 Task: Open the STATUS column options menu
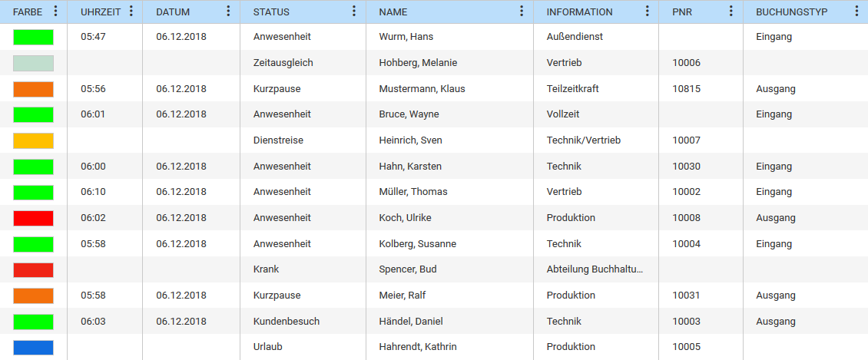(x=354, y=12)
